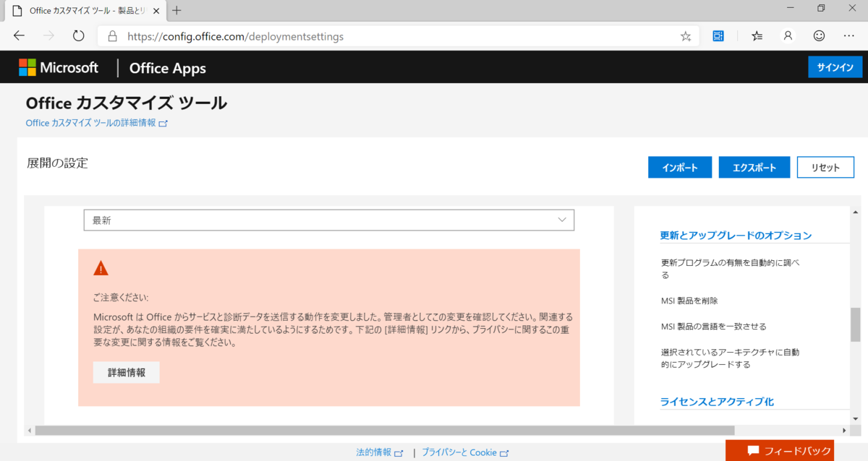Open the 法的情報 footer link
The height and width of the screenshot is (461, 868).
pos(379,452)
